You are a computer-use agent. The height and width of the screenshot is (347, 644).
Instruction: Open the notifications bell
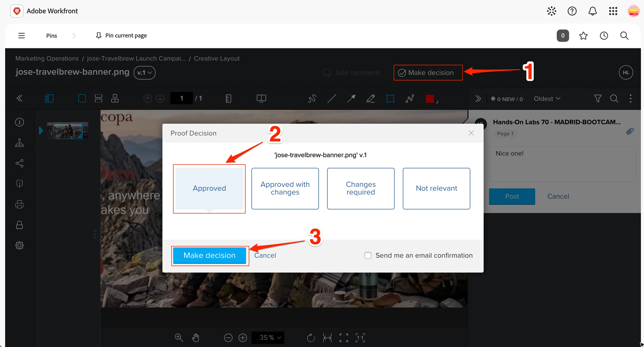[592, 11]
